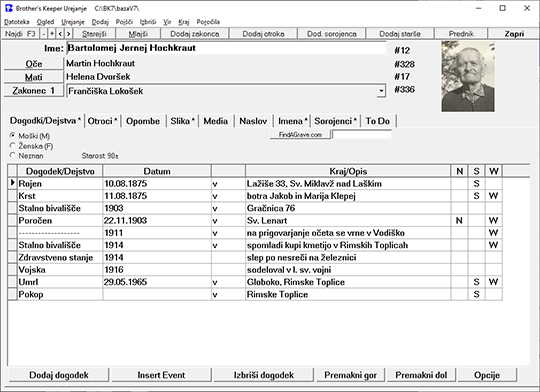Click Dodaj otroka toolbar button
The width and height of the screenshot is (540, 392).
263,34
